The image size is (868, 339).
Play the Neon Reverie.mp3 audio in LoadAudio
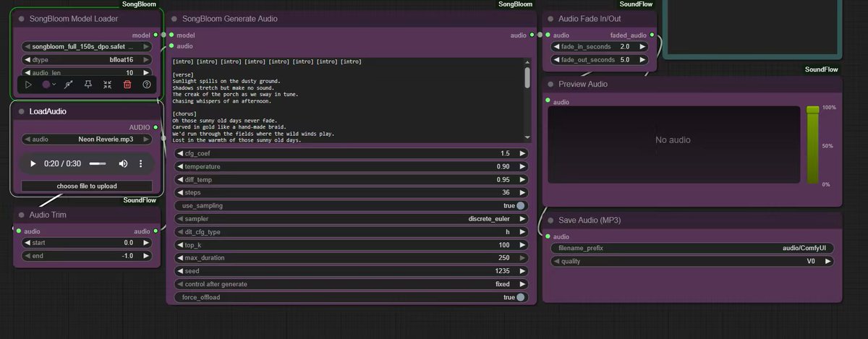click(33, 164)
